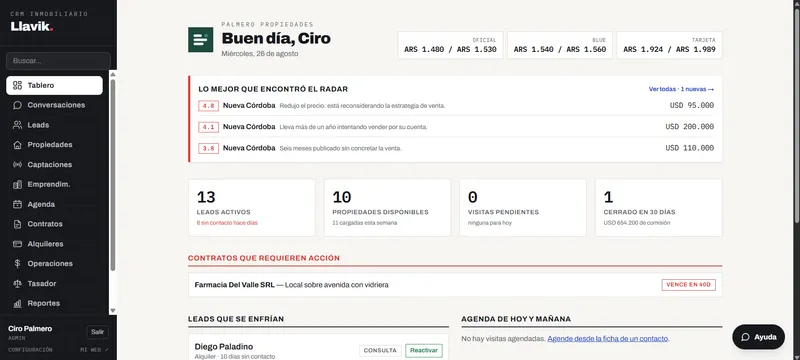The width and height of the screenshot is (800, 360).
Task: Open the Tasador balance scale icon
Action: [17, 284]
